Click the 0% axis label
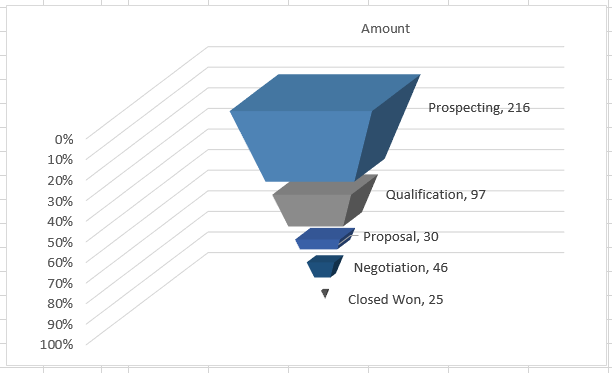This screenshot has width=612, height=373. click(64, 139)
